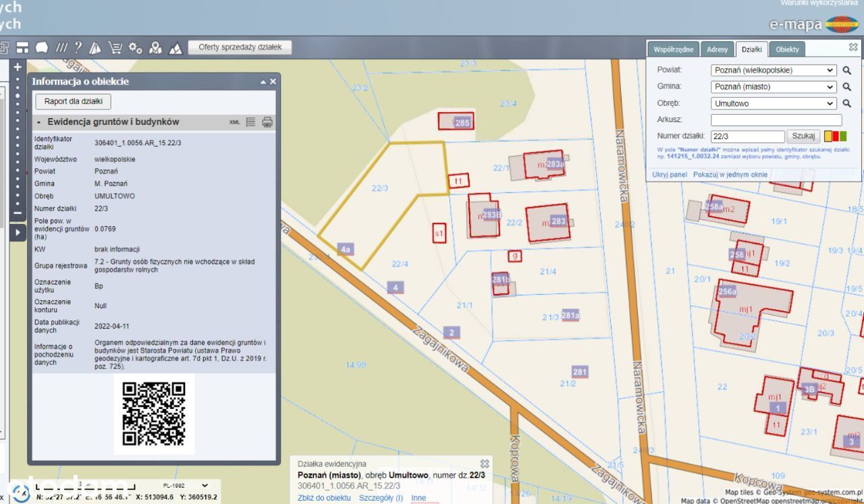Open the mountain terrain profile tool

(175, 48)
